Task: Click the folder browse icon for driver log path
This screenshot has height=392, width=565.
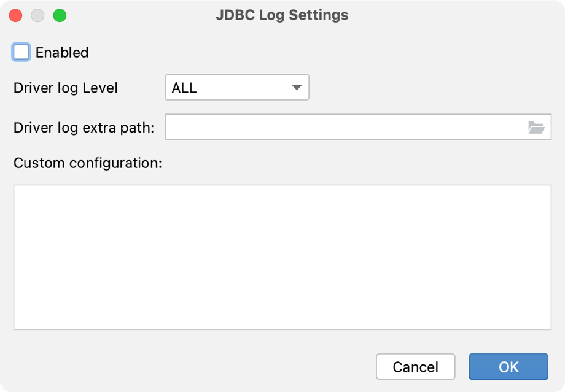Action: tap(537, 127)
